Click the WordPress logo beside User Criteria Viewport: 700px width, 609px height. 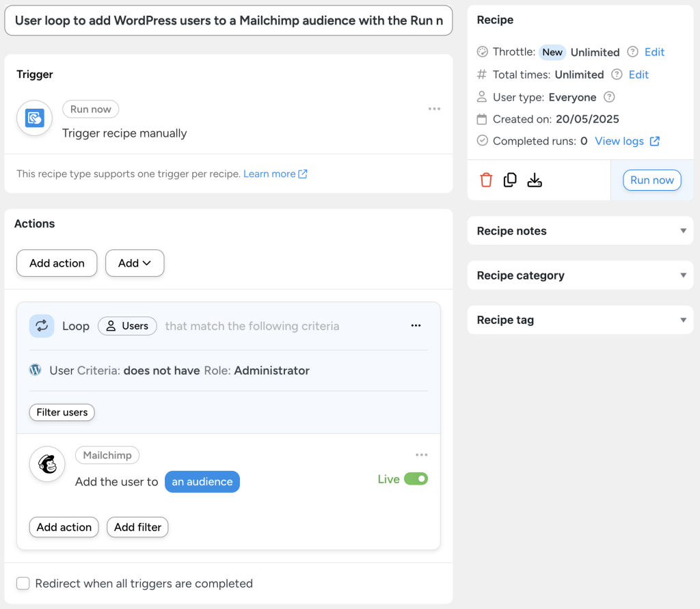[x=35, y=370]
